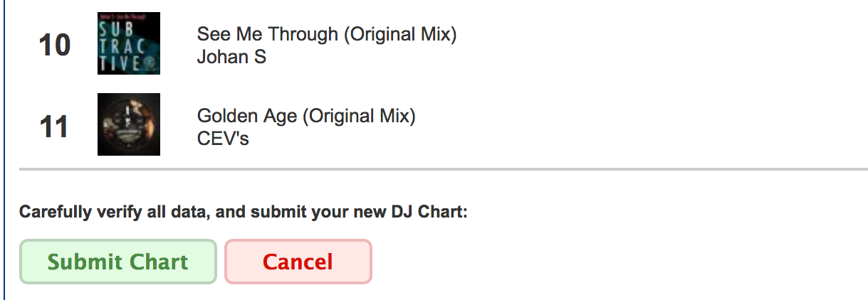Click chart position number 11

tap(54, 127)
